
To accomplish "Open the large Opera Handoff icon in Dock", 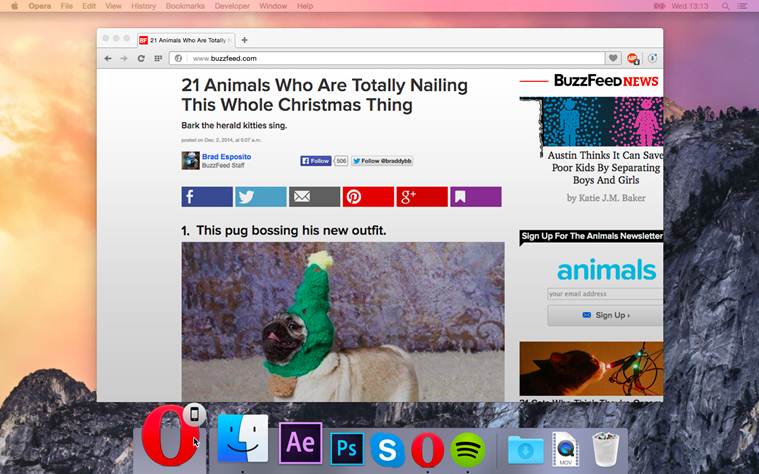I will point(169,435).
